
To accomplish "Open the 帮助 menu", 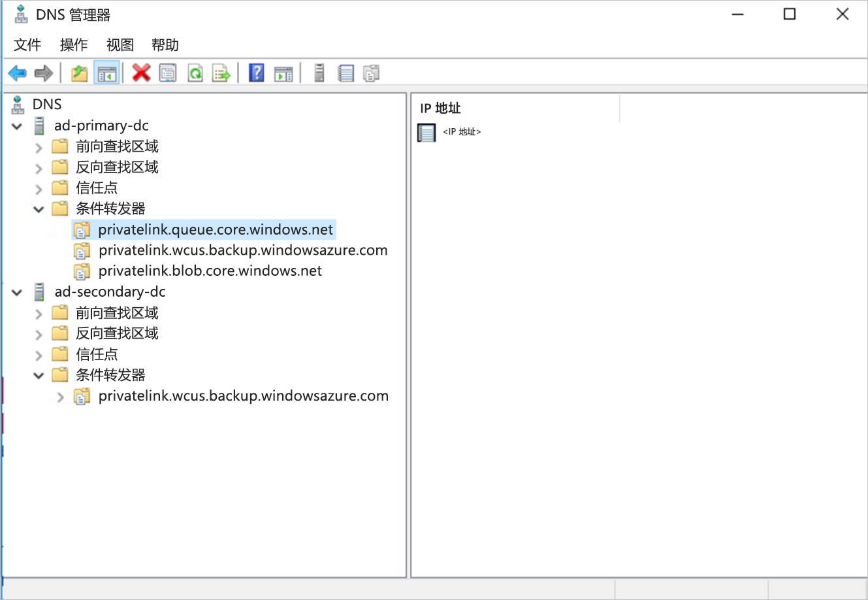I will click(x=165, y=44).
